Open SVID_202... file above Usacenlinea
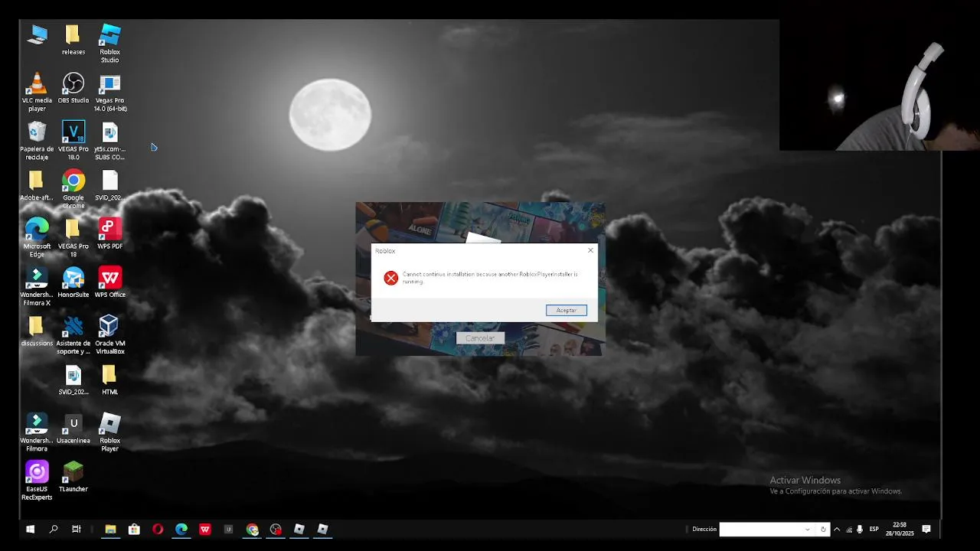The image size is (980, 551). (73, 380)
